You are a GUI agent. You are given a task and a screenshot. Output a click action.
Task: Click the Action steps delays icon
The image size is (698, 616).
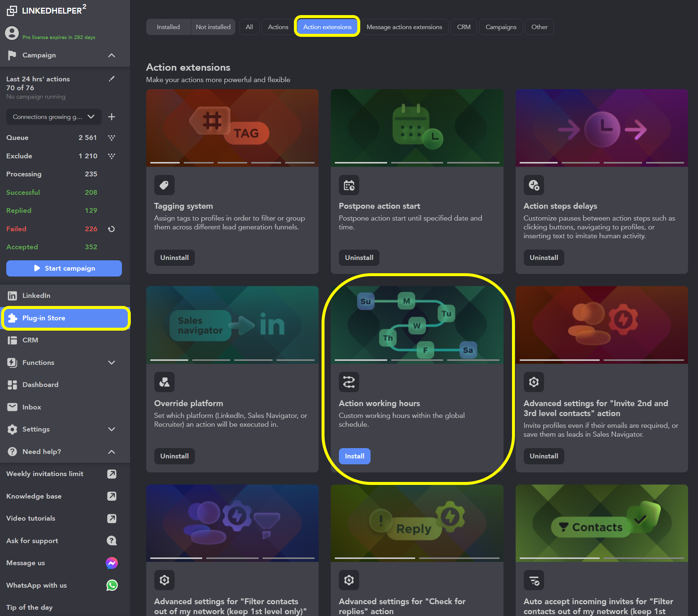[x=534, y=185]
